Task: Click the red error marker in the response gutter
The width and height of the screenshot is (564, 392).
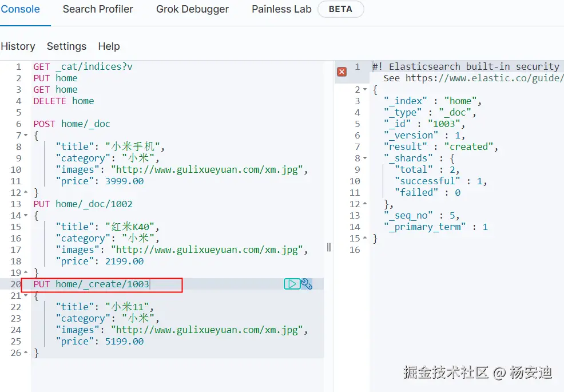Action: [x=341, y=72]
